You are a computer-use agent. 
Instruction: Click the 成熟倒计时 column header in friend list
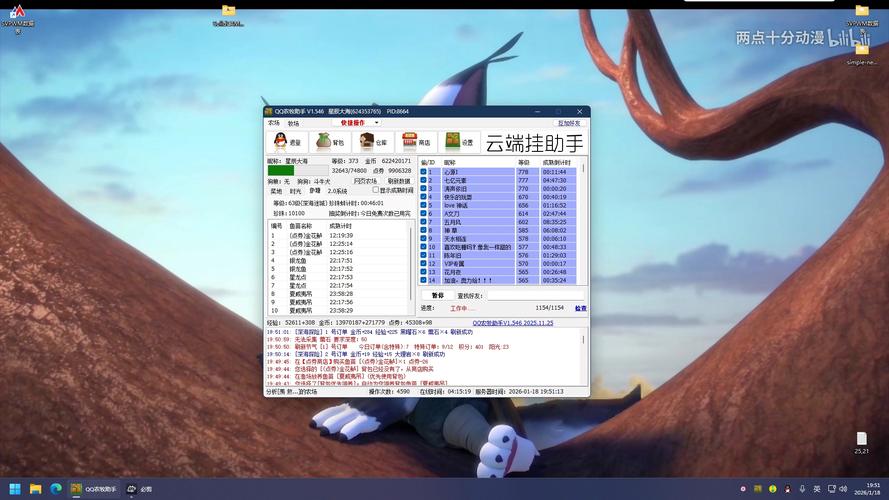tap(557, 162)
